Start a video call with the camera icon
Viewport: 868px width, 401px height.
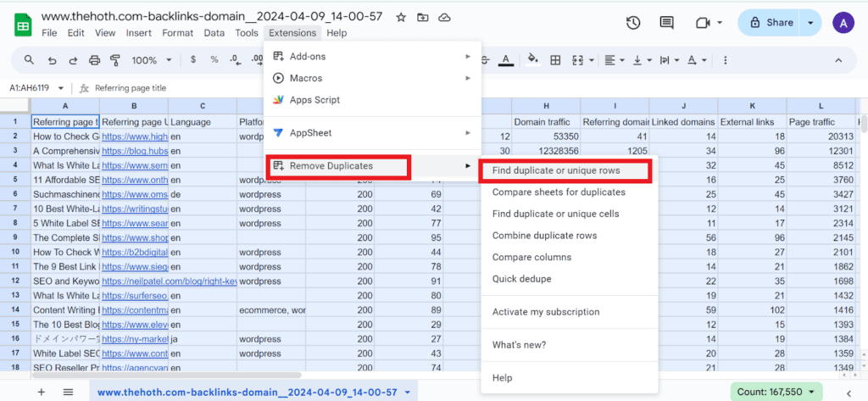(703, 23)
